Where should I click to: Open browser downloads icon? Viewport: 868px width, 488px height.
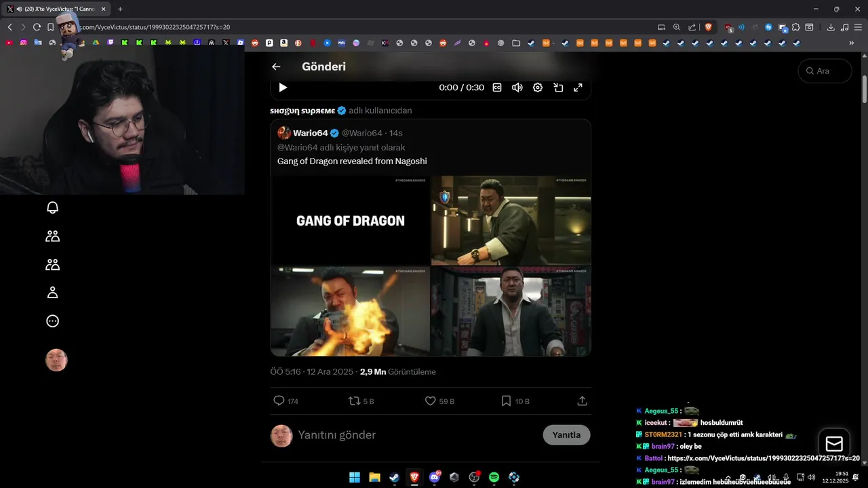coord(831,27)
